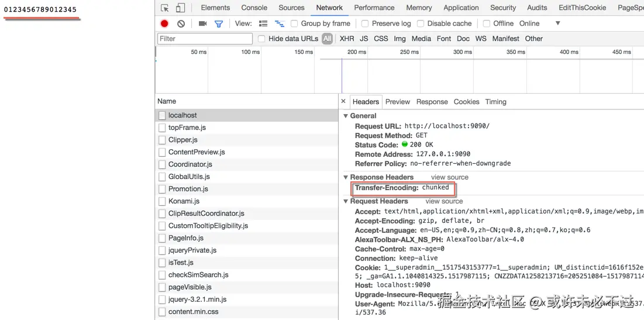Collapse the Request Headers section
644x320 pixels.
(346, 201)
